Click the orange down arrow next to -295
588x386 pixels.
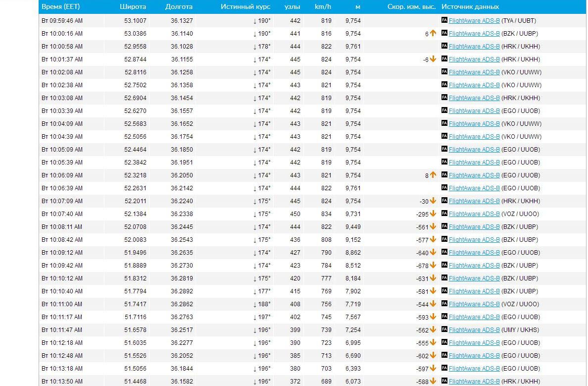(x=433, y=214)
